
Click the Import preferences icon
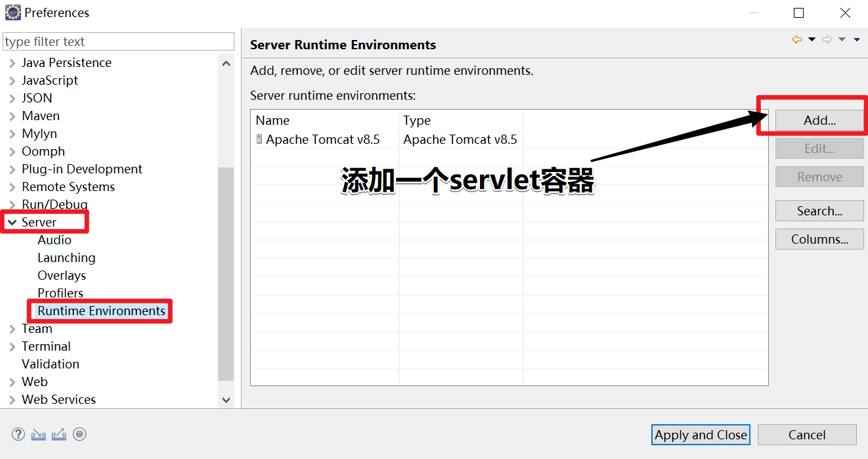point(39,434)
